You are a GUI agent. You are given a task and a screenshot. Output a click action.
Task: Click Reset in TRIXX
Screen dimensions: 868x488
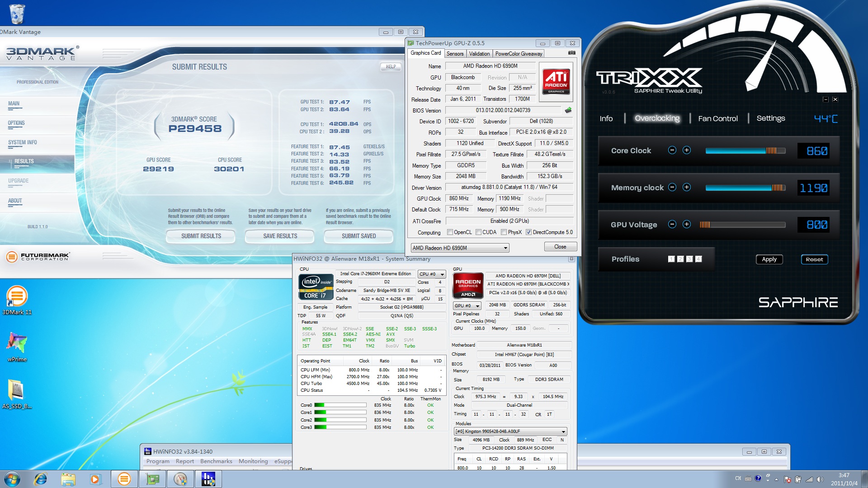(x=814, y=259)
